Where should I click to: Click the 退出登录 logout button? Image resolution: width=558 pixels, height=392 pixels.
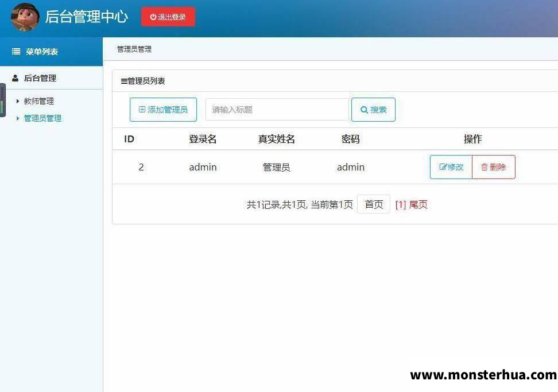coord(168,17)
